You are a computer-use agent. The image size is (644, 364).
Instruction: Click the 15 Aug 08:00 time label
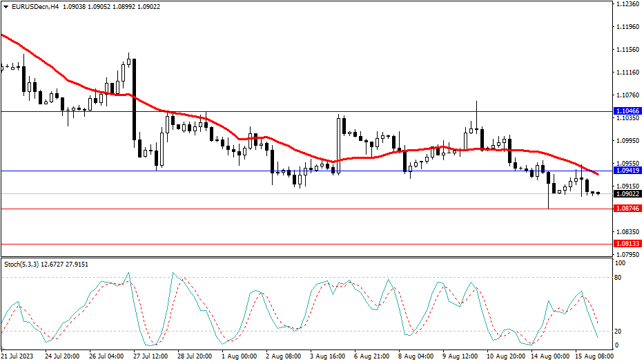592,357
